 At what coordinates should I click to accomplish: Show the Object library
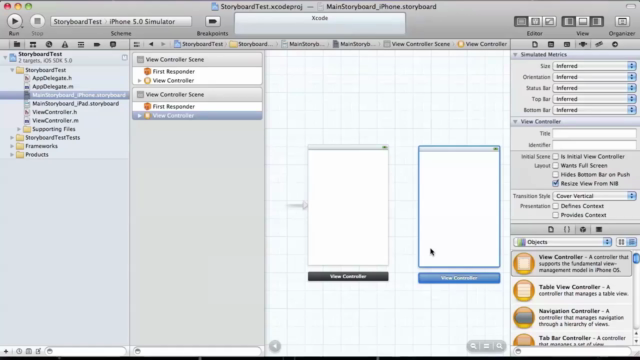(x=583, y=229)
